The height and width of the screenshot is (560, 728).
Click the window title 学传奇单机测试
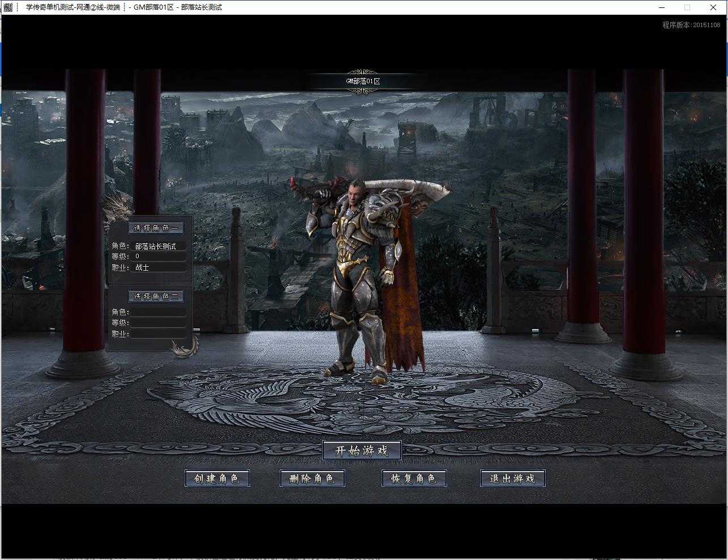tap(50, 7)
